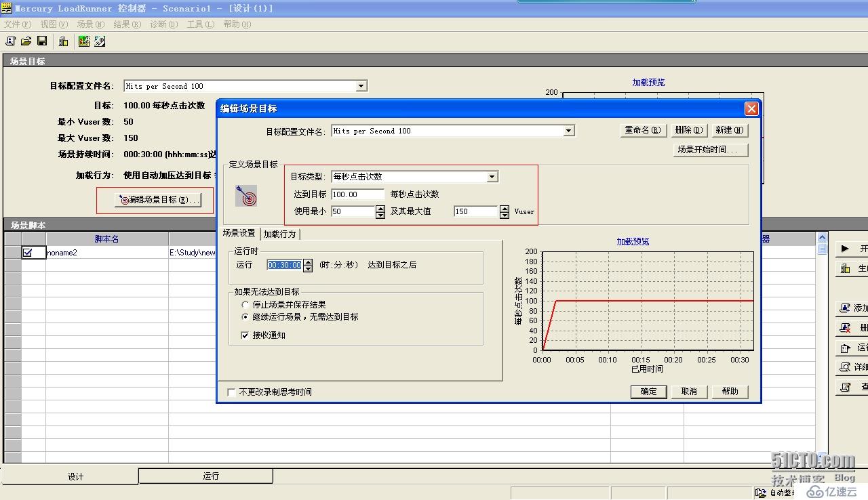
Task: Decrease minimum Vuser value with down arrow
Action: 380,215
